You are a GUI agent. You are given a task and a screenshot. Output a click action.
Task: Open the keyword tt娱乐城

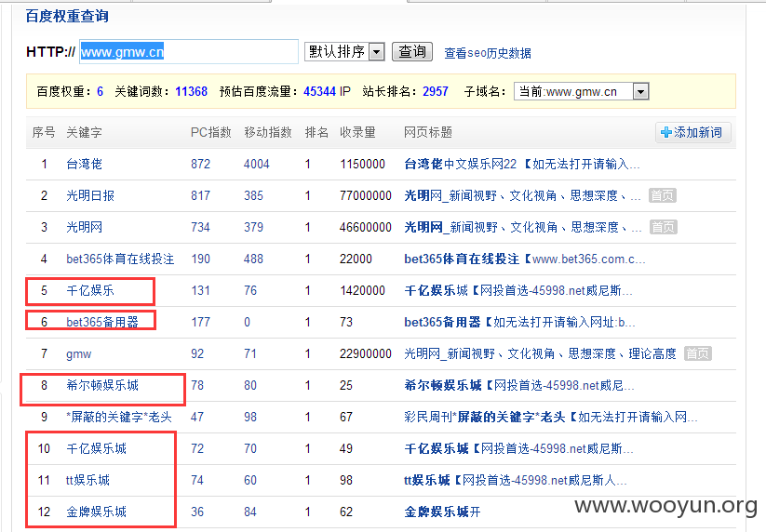pos(87,480)
